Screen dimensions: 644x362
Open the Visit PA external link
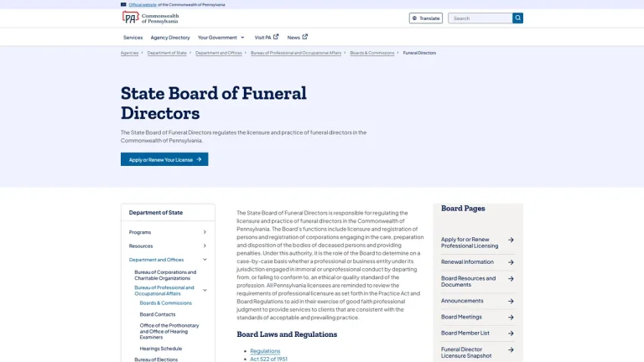click(266, 38)
